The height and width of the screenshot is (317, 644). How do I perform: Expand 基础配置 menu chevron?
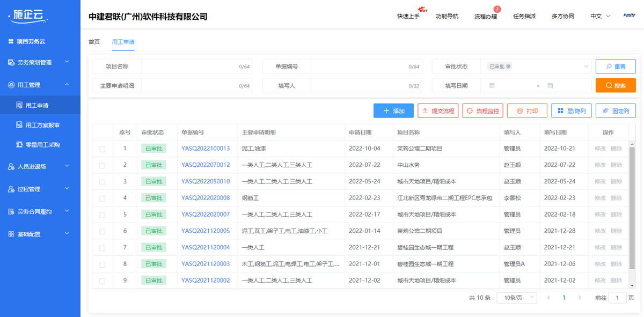point(67,234)
